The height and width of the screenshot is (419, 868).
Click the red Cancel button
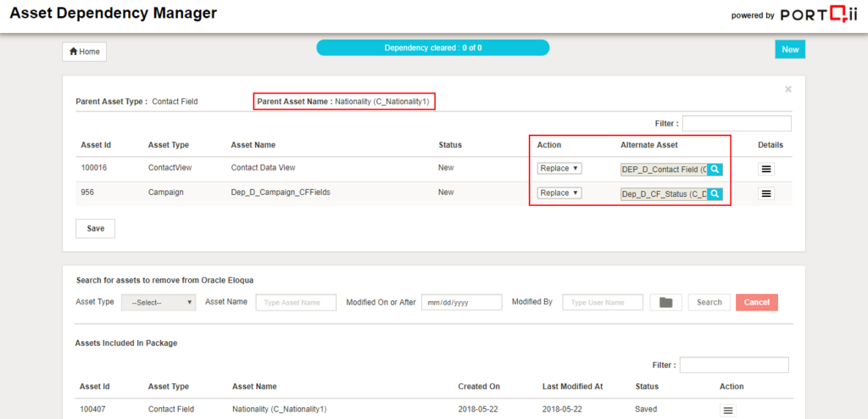point(756,302)
